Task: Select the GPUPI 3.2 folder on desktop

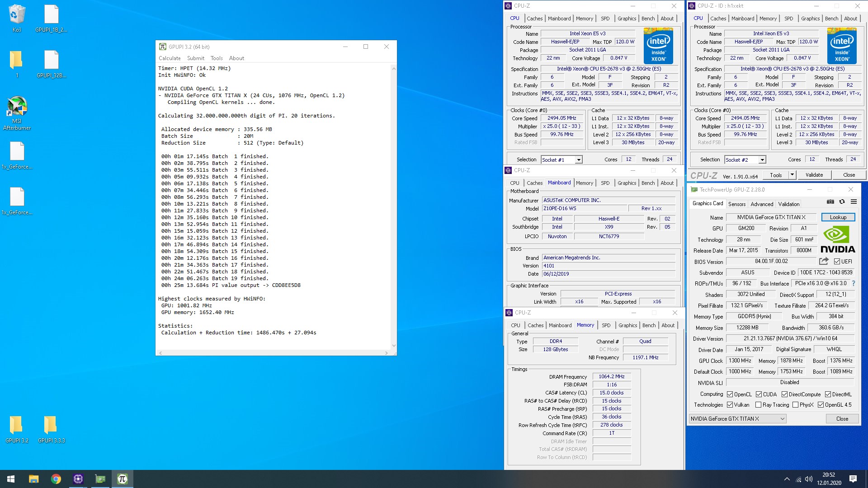Action: [17, 429]
